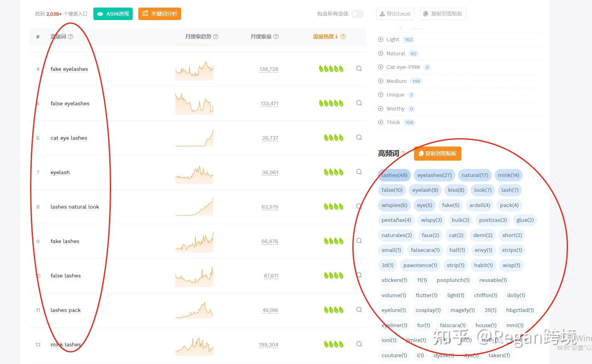The height and width of the screenshot is (364, 592).
Task: Sort by 流量热度 column header
Action: click(325, 36)
